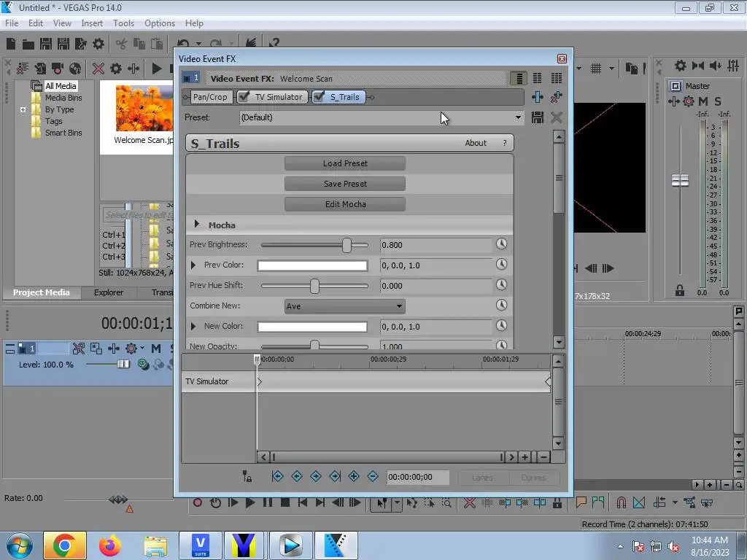
Task: Click the Plug-In Chain icon in Video Event FX
Action: [538, 97]
